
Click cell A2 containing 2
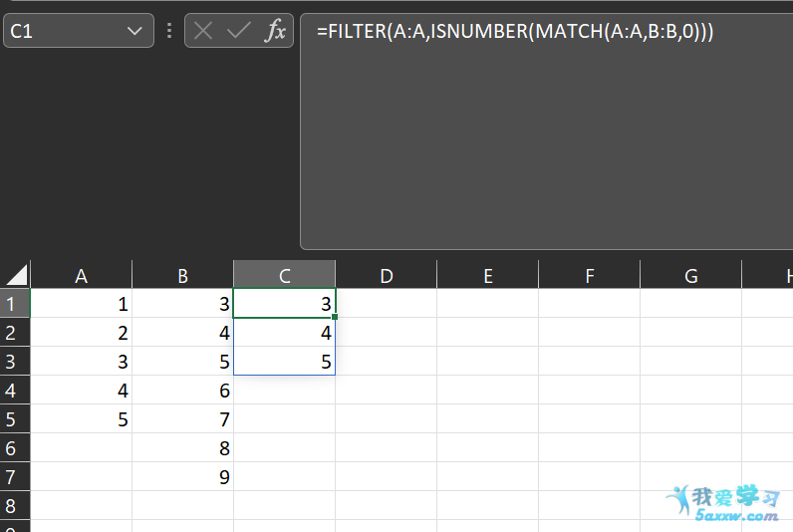coord(81,332)
